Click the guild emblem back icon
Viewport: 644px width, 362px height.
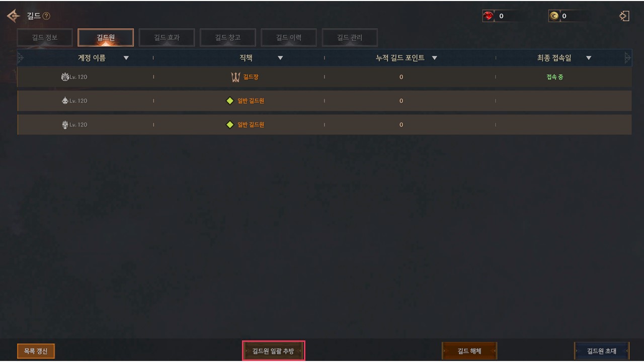(x=14, y=16)
